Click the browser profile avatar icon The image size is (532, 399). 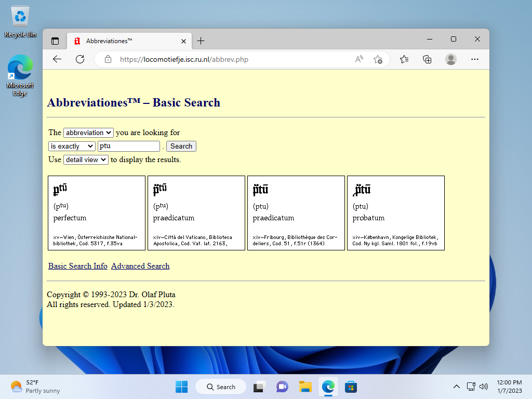pyautogui.click(x=450, y=59)
